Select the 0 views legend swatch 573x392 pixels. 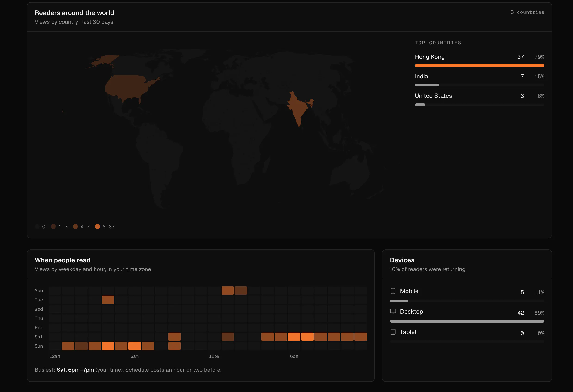[x=37, y=227]
